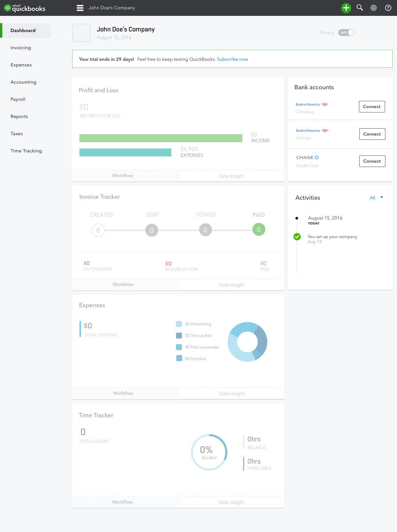The width and height of the screenshot is (397, 532).
Task: Click the Pumpkin legend color swatch
Action: [x=179, y=358]
